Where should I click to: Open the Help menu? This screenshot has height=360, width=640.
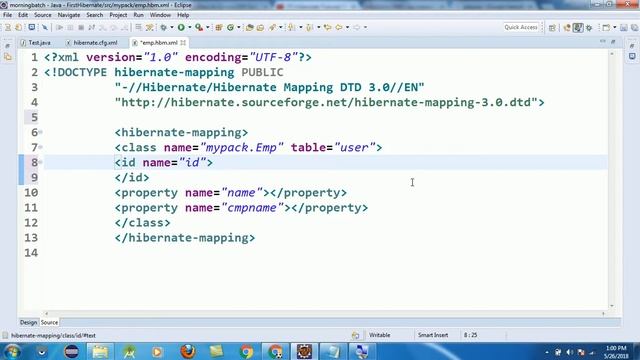(183, 15)
